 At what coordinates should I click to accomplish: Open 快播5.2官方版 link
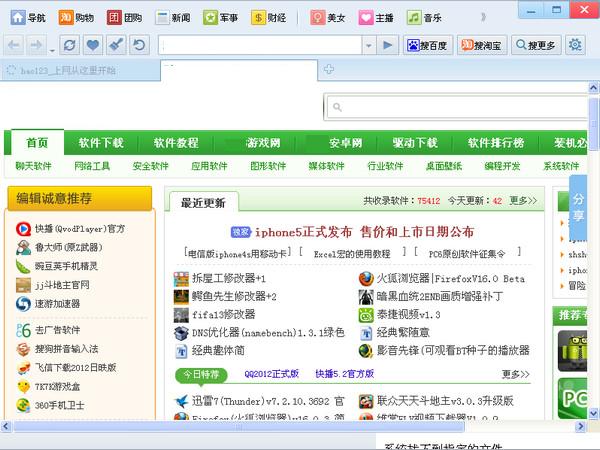click(x=345, y=374)
